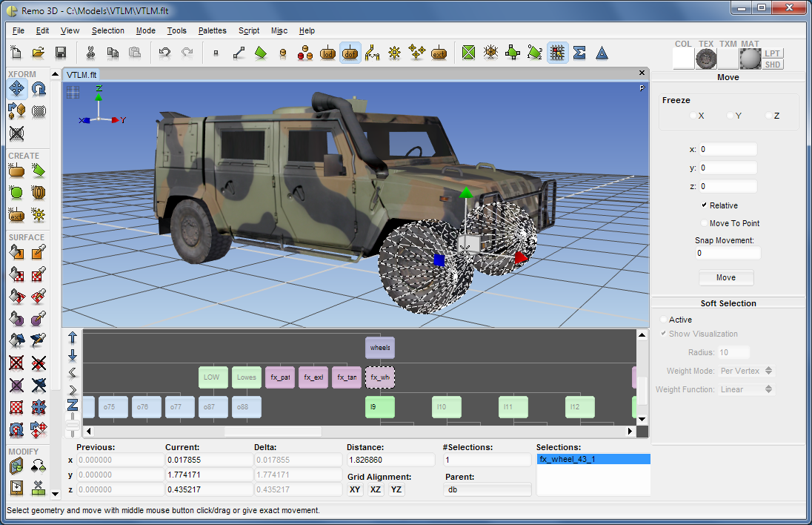Select the Freeze X radio option

pos(693,116)
